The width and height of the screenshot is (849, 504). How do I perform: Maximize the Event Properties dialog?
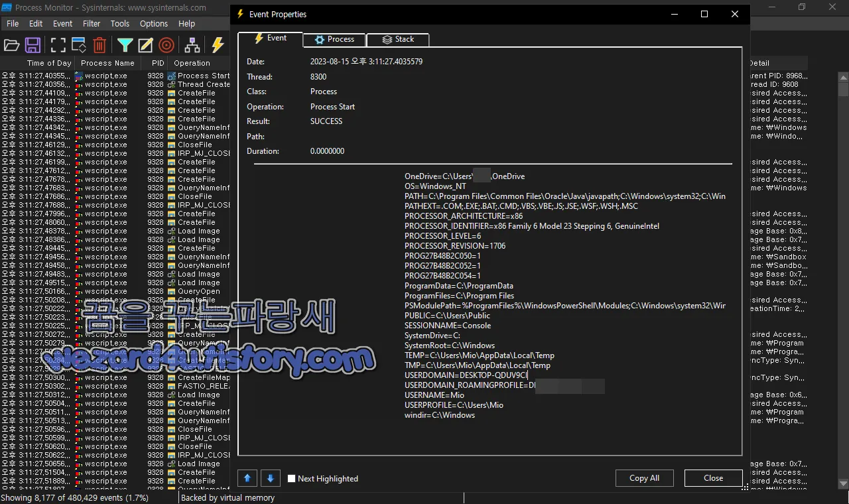[704, 14]
